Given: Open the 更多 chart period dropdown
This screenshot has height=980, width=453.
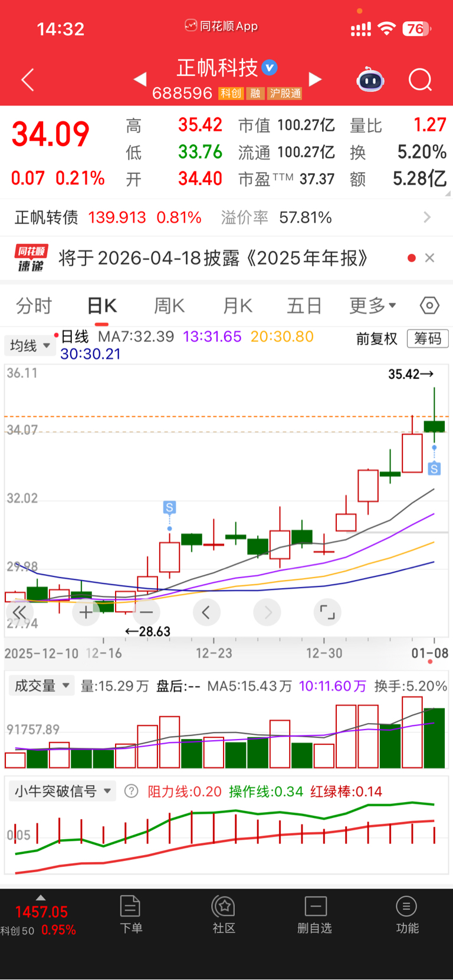Looking at the screenshot, I should tap(373, 305).
